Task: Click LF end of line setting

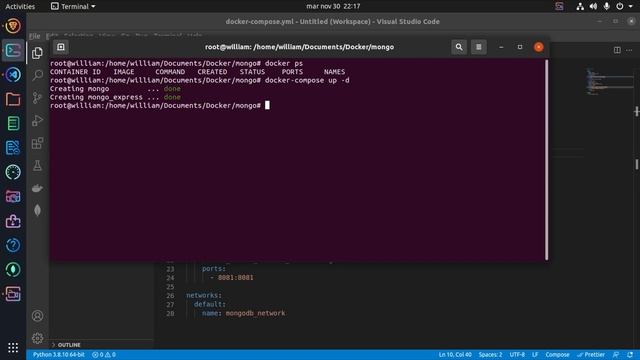Action: (x=535, y=355)
